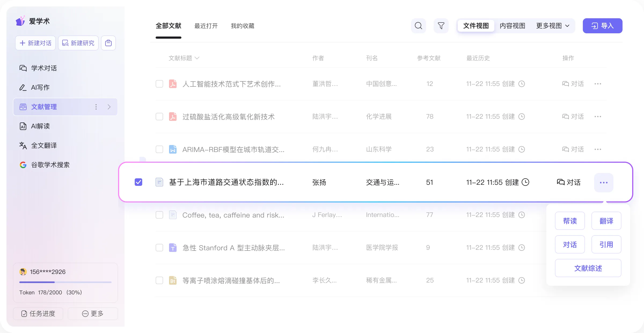Click the filter icon beside search
This screenshot has height=333, width=644.
coord(441,26)
